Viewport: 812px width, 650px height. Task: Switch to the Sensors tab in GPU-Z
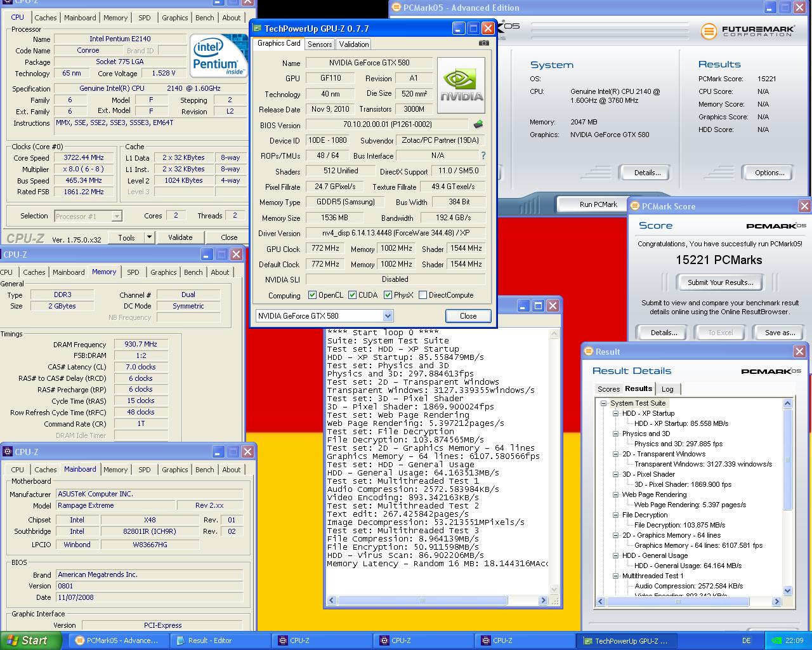pyautogui.click(x=320, y=44)
